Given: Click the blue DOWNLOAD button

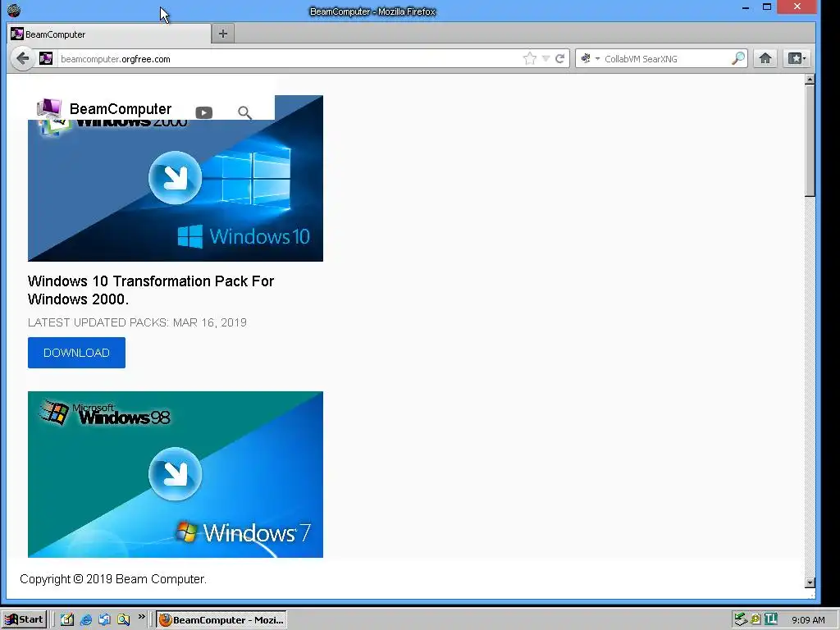Looking at the screenshot, I should pyautogui.click(x=76, y=353).
